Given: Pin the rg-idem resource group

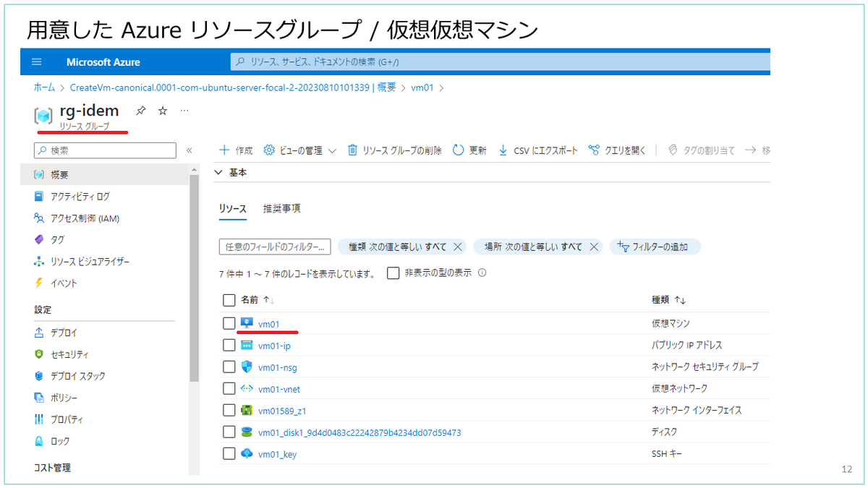Looking at the screenshot, I should point(141,111).
